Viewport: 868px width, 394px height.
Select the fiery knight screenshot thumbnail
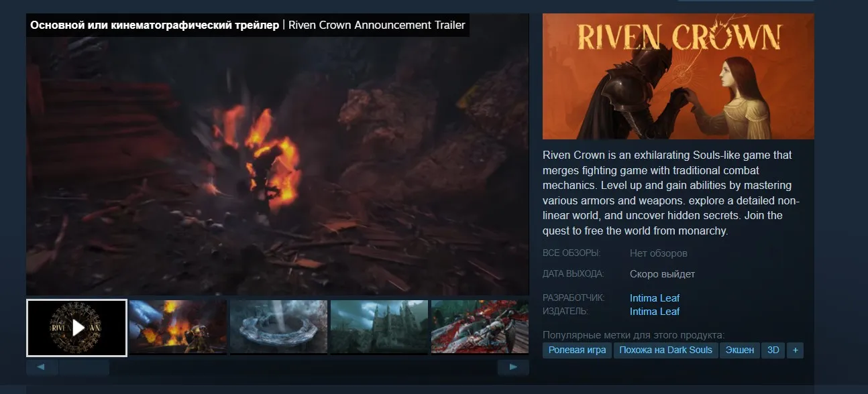point(178,327)
